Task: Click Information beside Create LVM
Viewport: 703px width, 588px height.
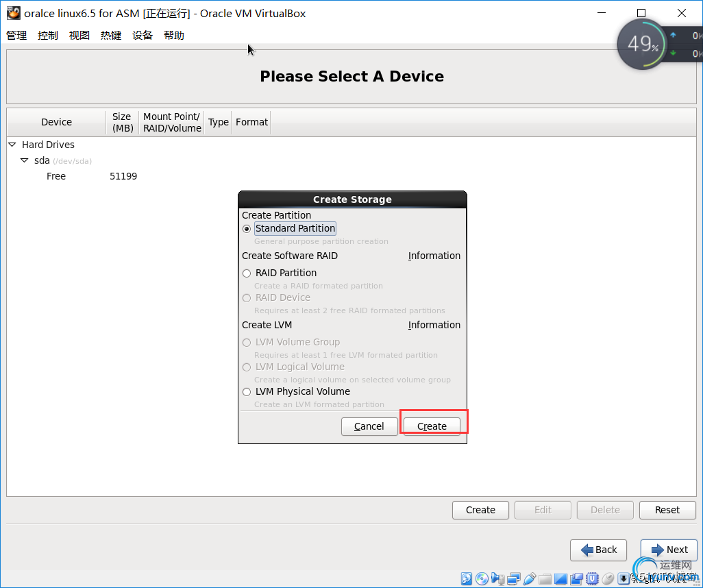Action: [x=434, y=325]
